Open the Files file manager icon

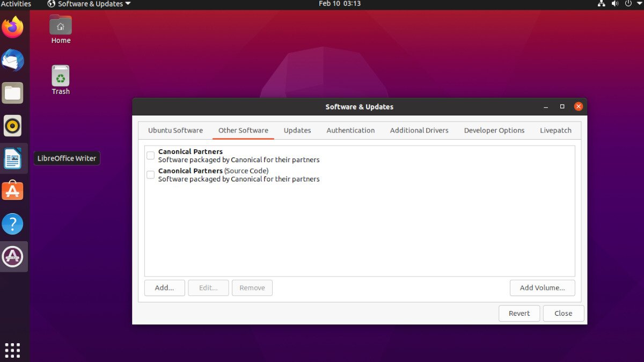coord(13,92)
